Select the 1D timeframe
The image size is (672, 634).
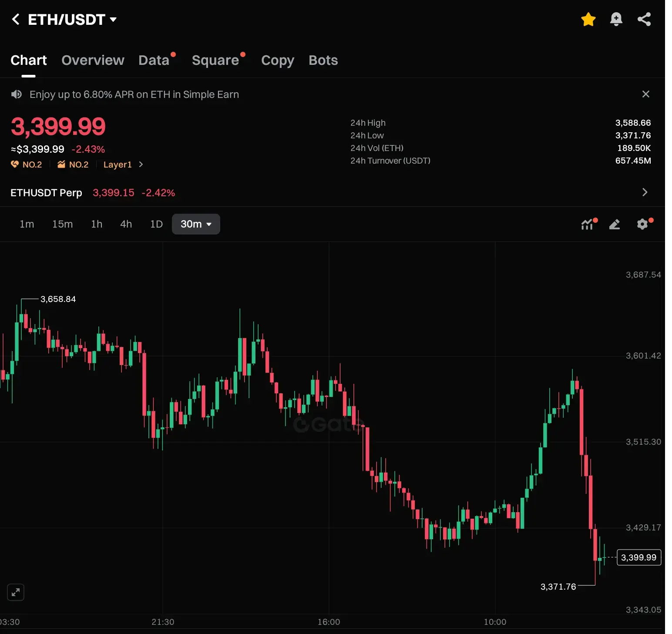(x=156, y=224)
